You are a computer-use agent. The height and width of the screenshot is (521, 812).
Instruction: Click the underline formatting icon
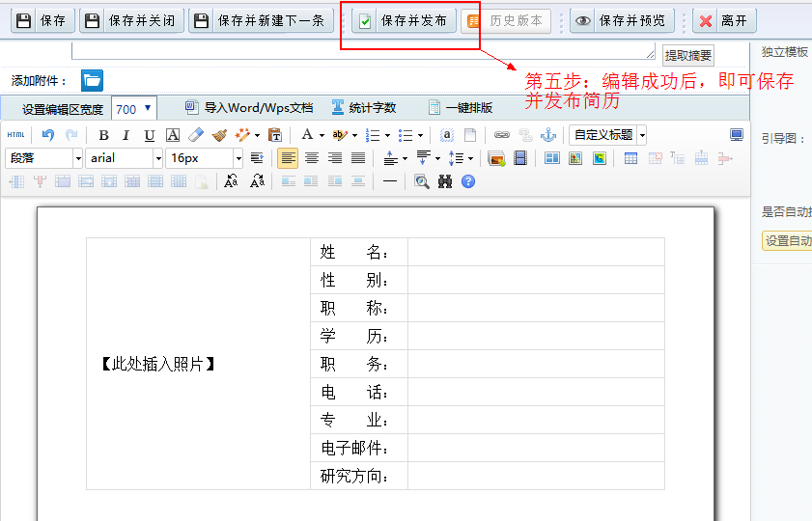(x=149, y=135)
